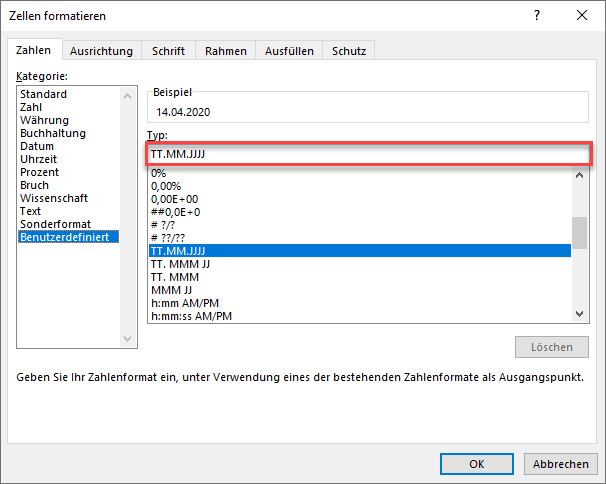Select the Uhrzeit category
This screenshot has height=484, width=606.
point(69,159)
